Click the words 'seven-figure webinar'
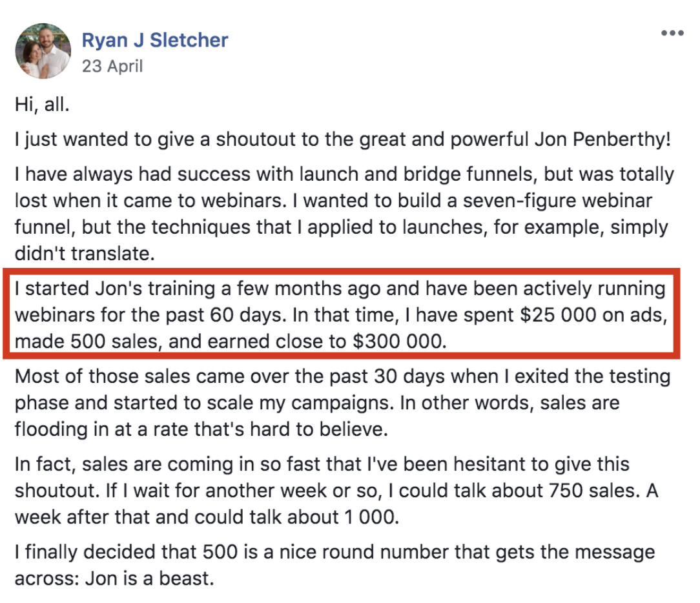The image size is (700, 603). tap(557, 201)
